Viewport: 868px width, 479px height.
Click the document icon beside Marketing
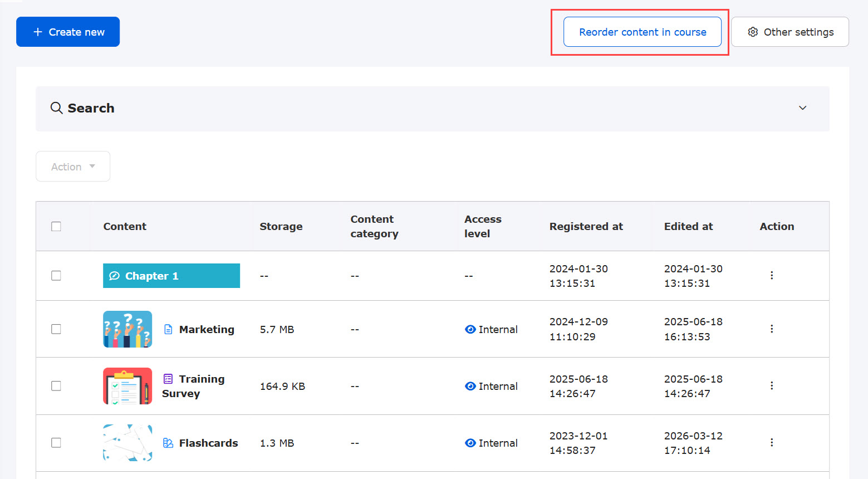(168, 330)
